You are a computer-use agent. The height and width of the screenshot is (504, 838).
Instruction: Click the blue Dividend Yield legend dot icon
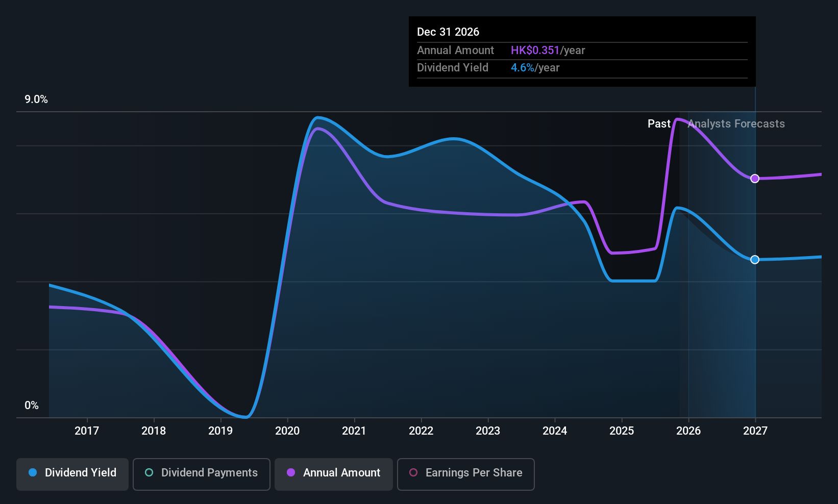(33, 473)
